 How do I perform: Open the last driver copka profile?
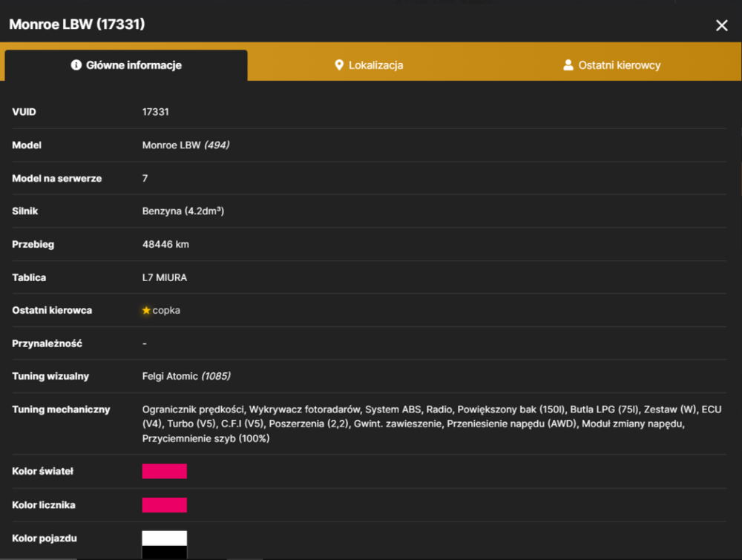point(166,310)
